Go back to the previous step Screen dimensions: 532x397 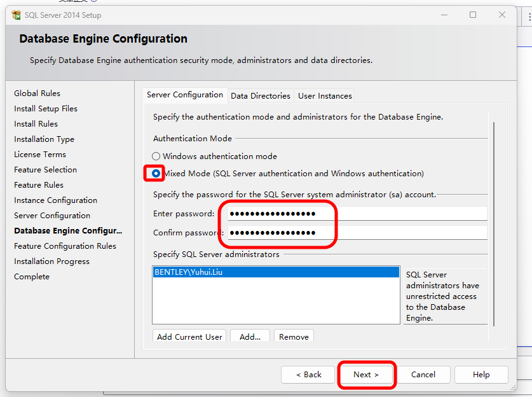coord(308,375)
